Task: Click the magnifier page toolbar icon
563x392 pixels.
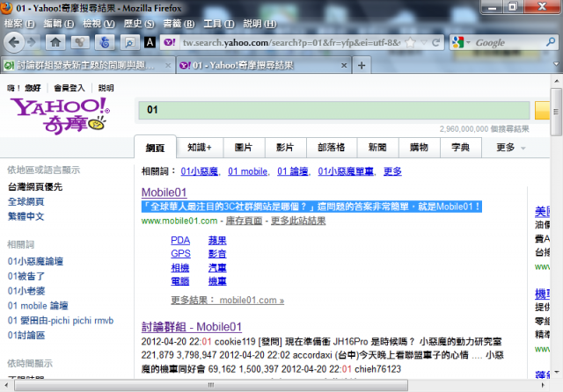Action: [129, 43]
